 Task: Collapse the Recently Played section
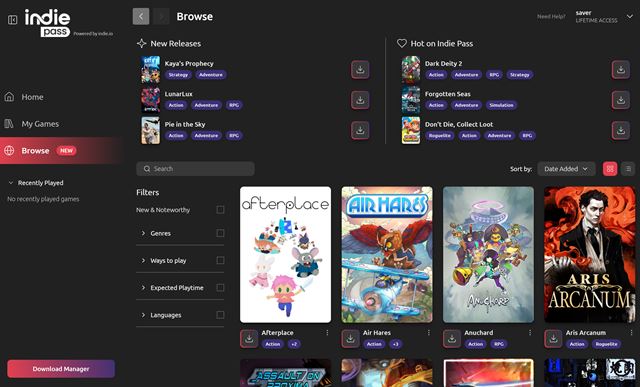point(11,183)
